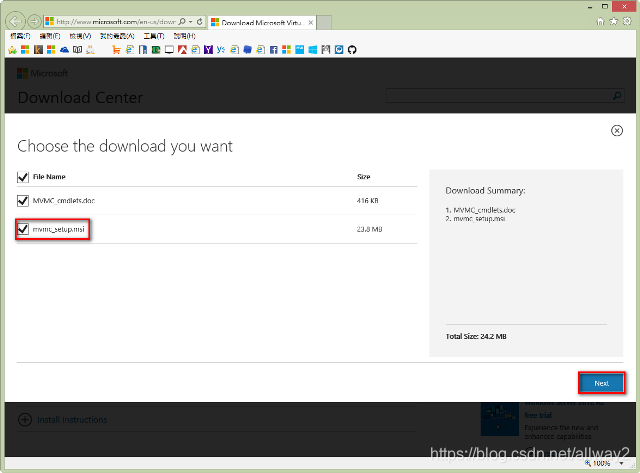Open the Favorites star in the browser corner

(x=613, y=21)
